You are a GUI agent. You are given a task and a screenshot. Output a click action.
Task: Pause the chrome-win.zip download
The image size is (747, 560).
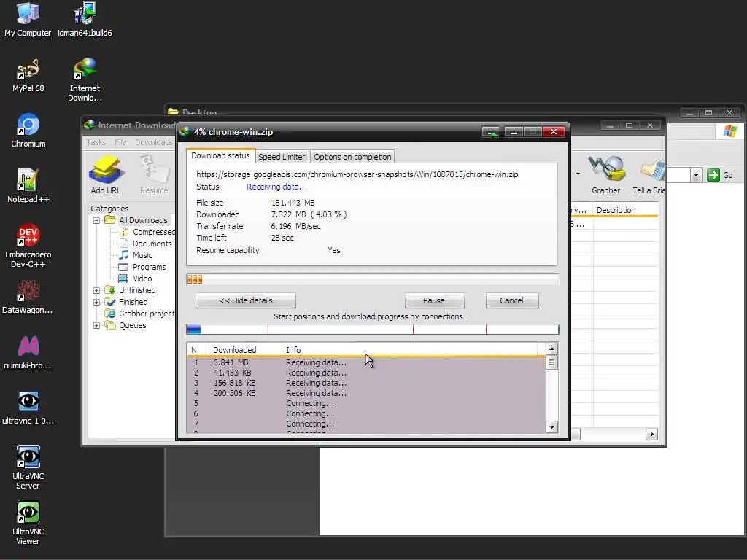coord(434,300)
